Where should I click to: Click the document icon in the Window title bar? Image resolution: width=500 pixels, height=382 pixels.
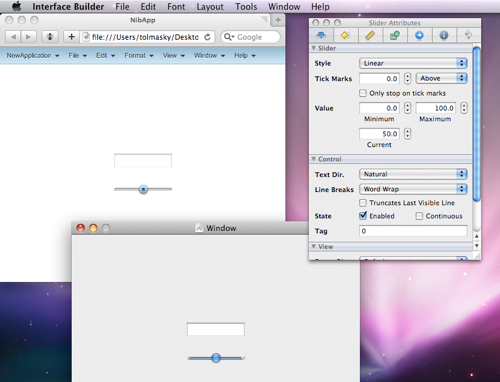coord(199,228)
